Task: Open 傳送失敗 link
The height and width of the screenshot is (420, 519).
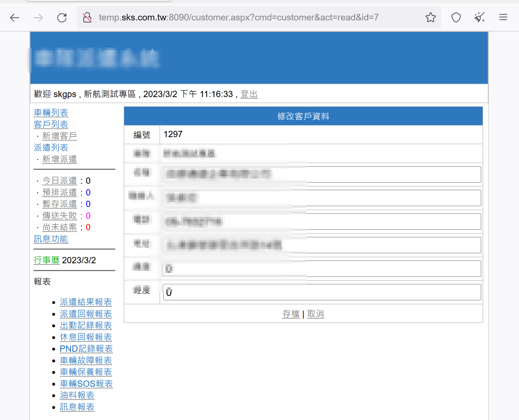Action: tap(59, 216)
